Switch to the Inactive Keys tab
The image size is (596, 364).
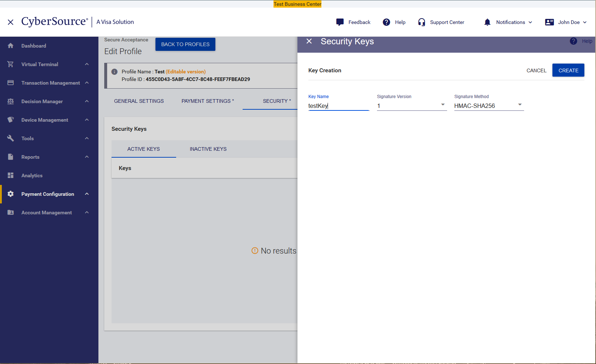208,149
